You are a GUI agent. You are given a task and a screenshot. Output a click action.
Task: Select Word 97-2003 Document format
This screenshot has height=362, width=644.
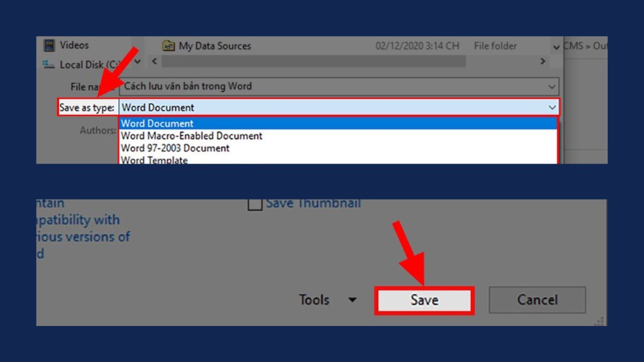(x=175, y=148)
